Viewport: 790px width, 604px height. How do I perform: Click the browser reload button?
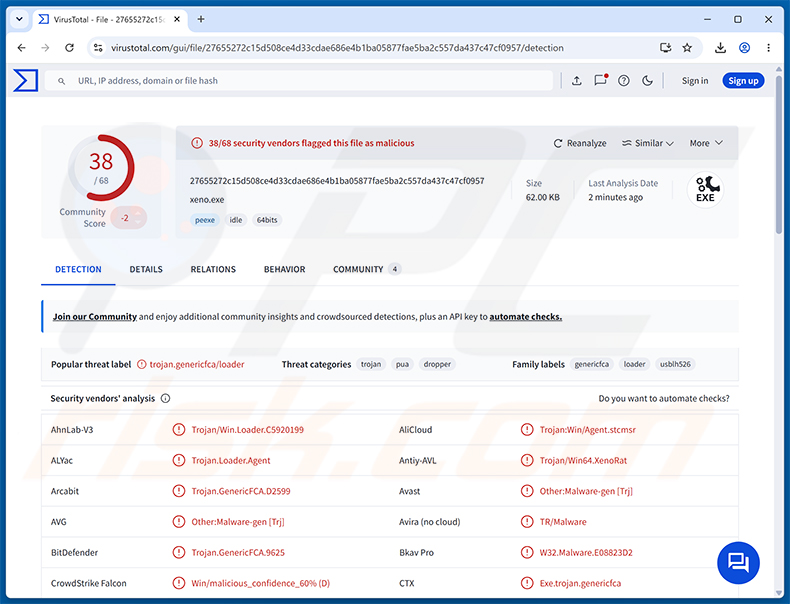(70, 48)
